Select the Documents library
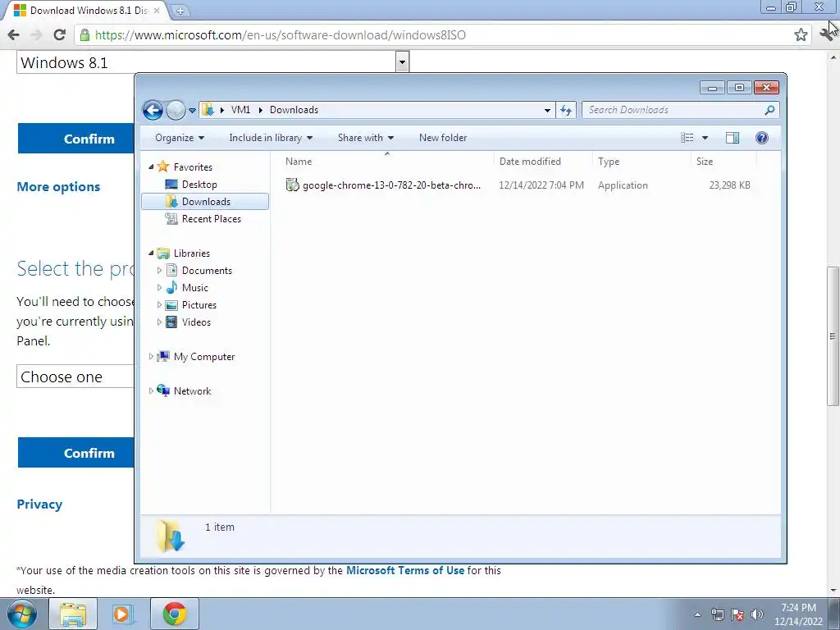Viewport: 840px width, 630px height. [206, 271]
